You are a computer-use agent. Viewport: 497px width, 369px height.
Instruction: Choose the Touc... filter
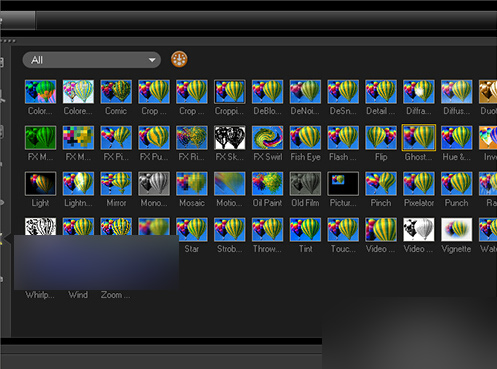[x=343, y=230]
